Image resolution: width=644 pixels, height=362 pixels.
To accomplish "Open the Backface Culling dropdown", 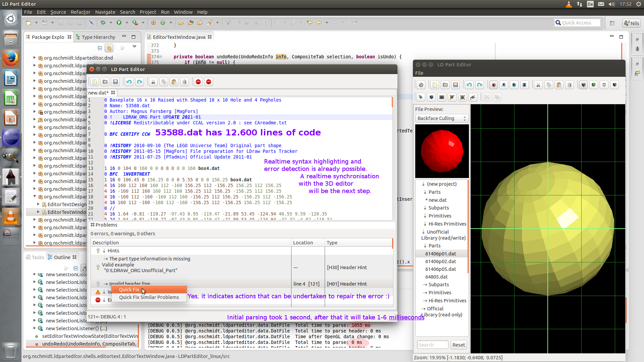I will (442, 118).
